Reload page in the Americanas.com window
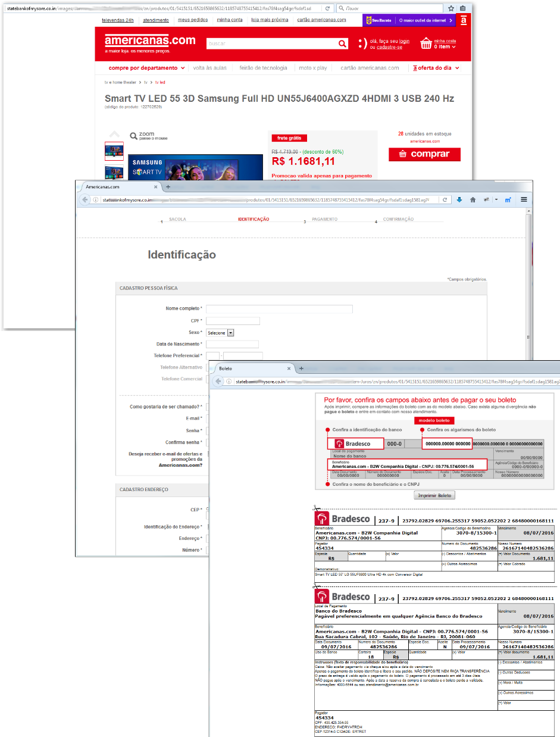Screen dimensions: 560x737 coord(444,200)
